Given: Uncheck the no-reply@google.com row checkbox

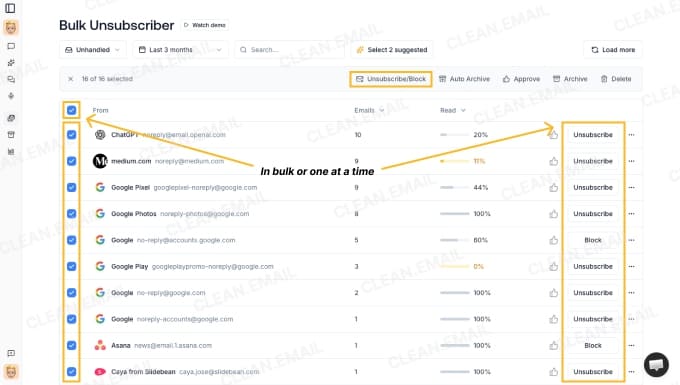Looking at the screenshot, I should click(72, 293).
